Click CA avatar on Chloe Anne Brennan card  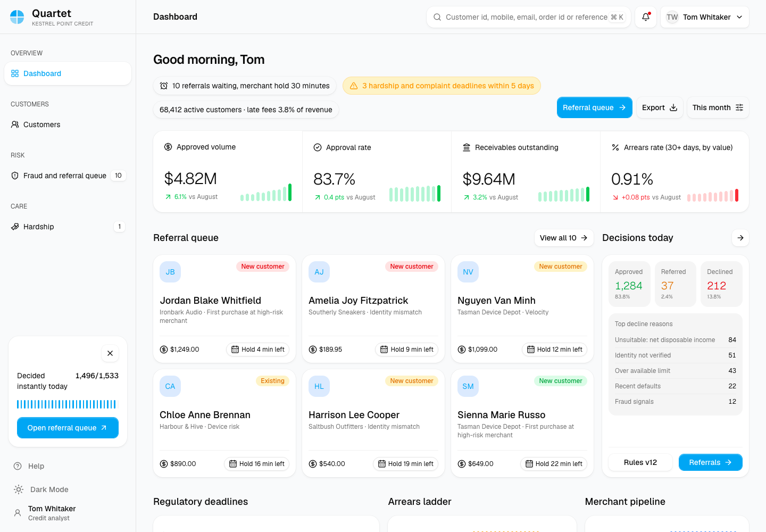click(170, 386)
